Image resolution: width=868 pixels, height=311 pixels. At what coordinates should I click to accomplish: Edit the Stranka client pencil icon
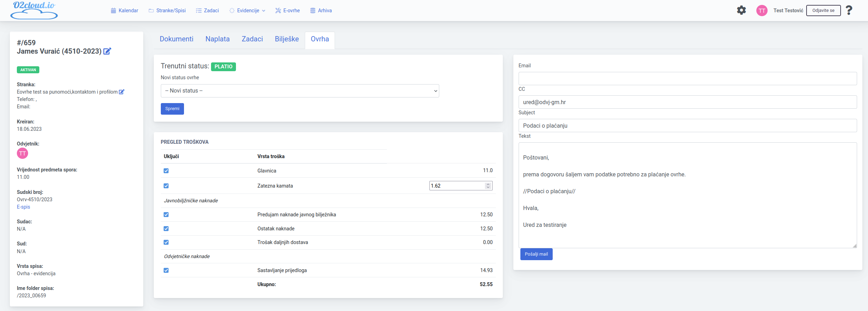(x=122, y=92)
